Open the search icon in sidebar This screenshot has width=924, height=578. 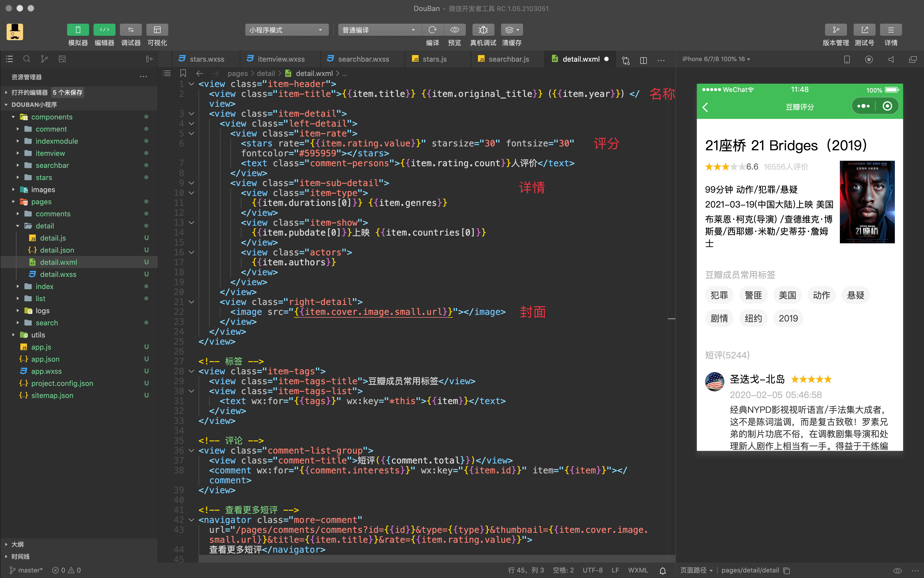(x=27, y=59)
